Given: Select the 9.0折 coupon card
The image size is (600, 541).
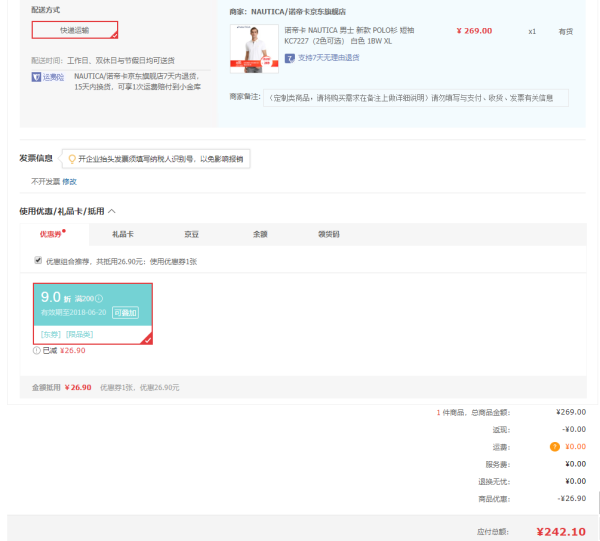Looking at the screenshot, I should 93,314.
